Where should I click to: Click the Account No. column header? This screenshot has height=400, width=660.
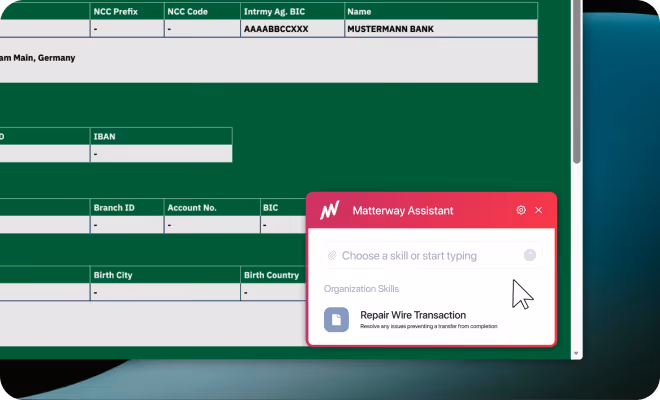(212, 208)
